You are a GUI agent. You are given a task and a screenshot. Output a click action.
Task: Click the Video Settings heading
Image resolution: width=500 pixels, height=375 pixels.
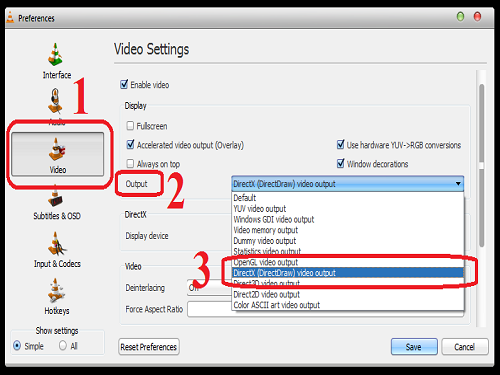[x=151, y=49]
